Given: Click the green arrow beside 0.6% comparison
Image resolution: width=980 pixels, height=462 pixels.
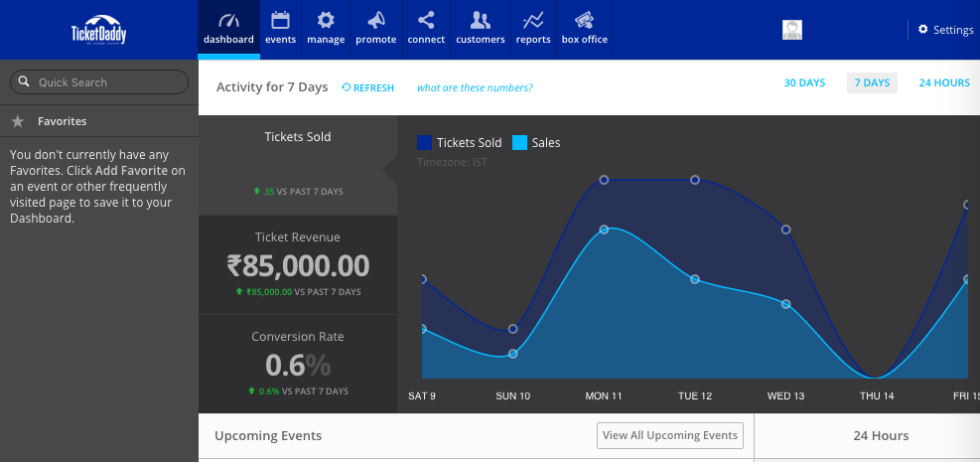Looking at the screenshot, I should (x=251, y=390).
